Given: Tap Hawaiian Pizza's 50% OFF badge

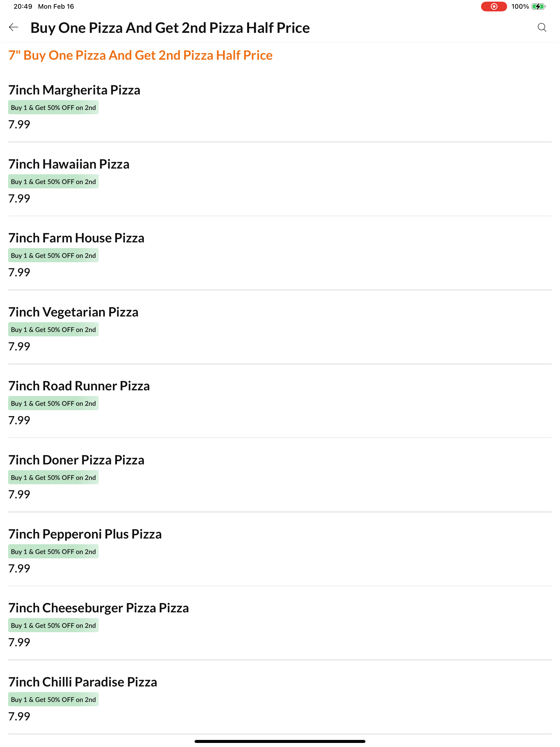Looking at the screenshot, I should click(53, 181).
